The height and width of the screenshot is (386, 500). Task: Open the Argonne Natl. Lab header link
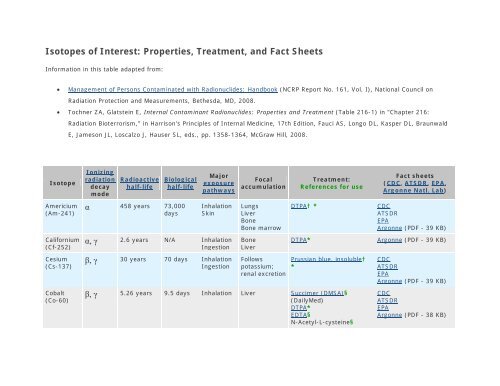click(413, 190)
